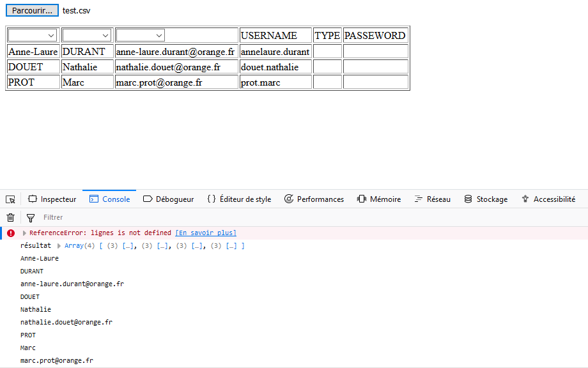Open the first column header dropdown

(x=31, y=34)
